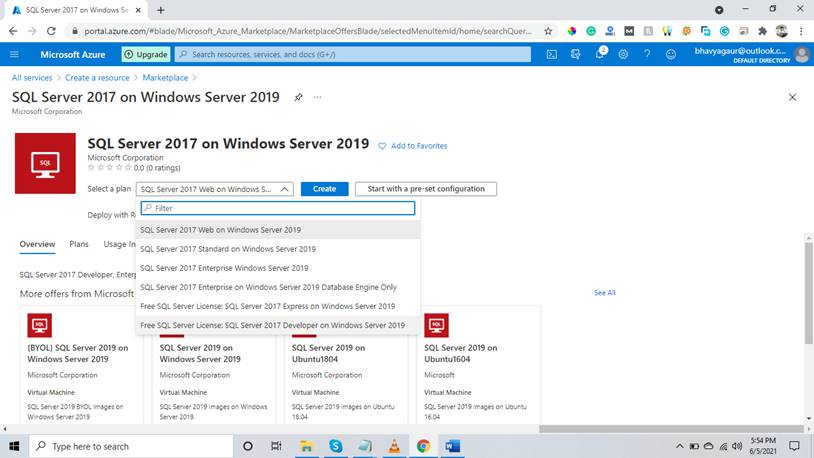Open Cloud Shell from the header
The width and height of the screenshot is (814, 458).
[551, 54]
